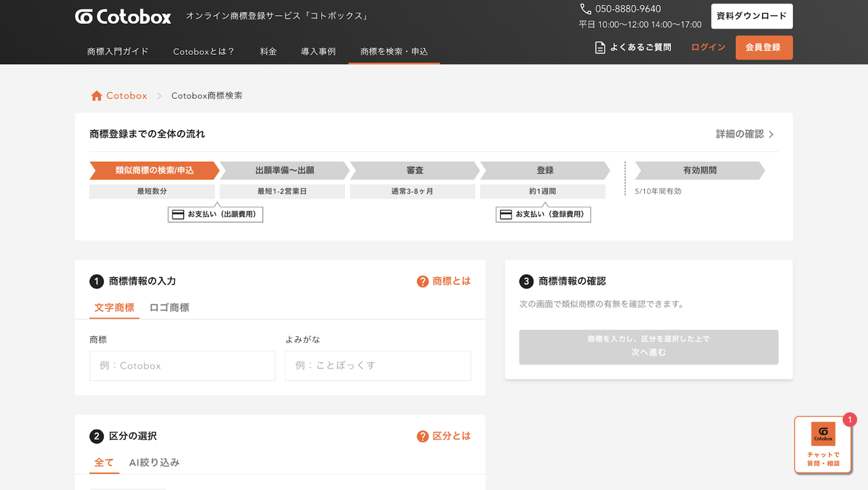The height and width of the screenshot is (490, 868).
Task: Click the credit card icon in お支払い(登録費用)
Action: (506, 215)
